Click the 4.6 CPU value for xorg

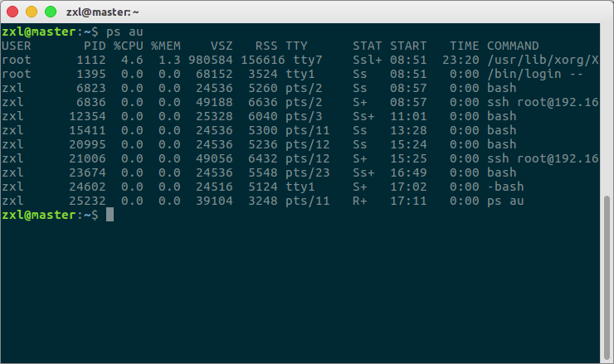133,60
